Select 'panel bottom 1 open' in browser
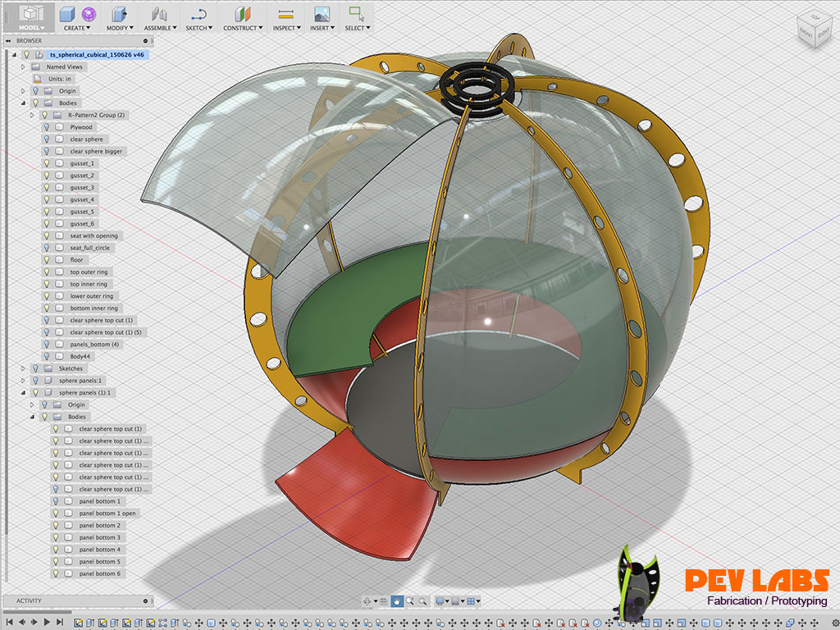 [x=107, y=514]
